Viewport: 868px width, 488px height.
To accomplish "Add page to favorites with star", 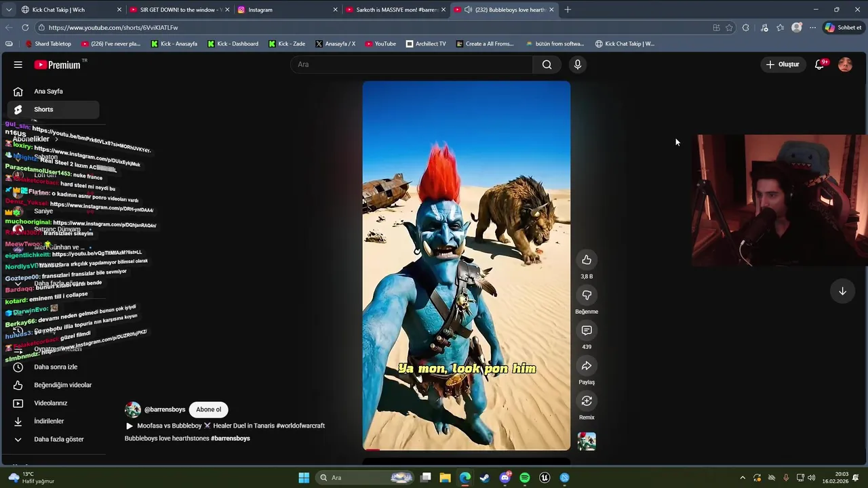I will [x=729, y=28].
